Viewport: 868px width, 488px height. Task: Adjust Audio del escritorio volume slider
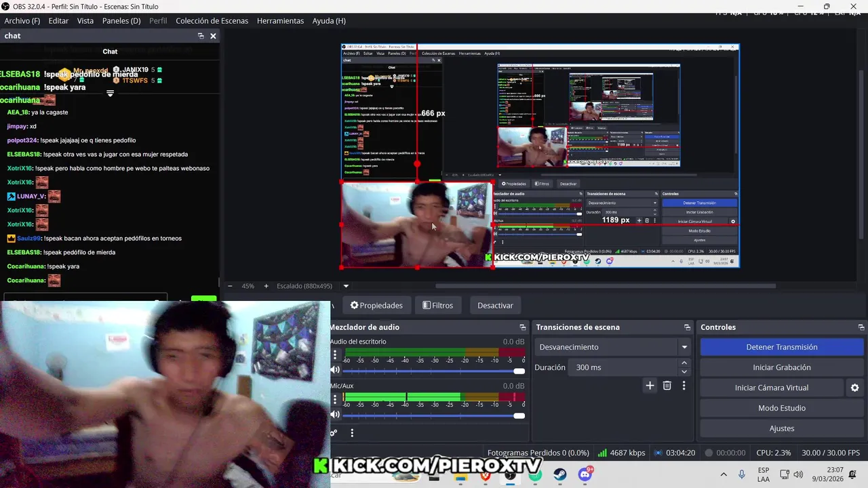click(433, 371)
